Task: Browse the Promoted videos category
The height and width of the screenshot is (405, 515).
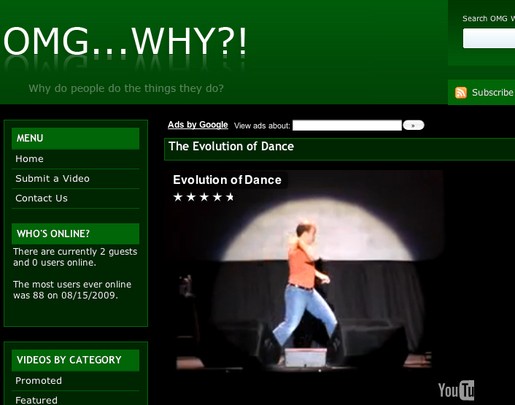Action: coord(39,380)
